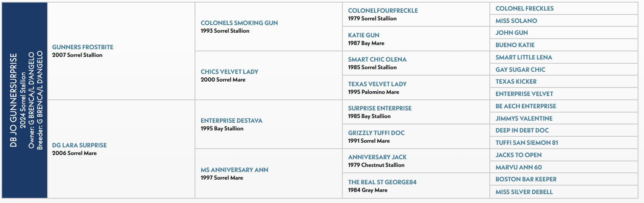Open TEXAS VELVET LADY entry
The width and height of the screenshot is (644, 203).
377,84
